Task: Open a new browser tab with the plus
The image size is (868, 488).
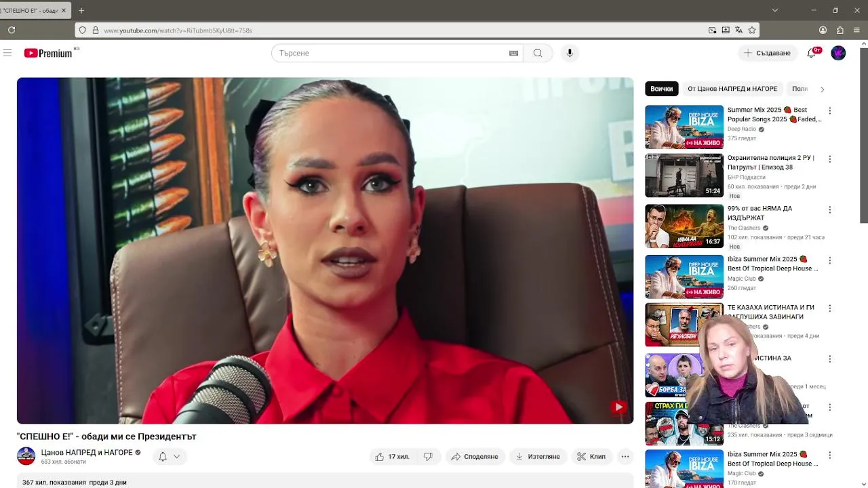Action: (x=81, y=10)
